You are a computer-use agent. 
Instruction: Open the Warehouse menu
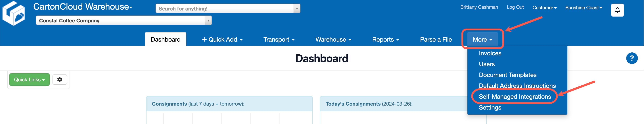coord(333,39)
